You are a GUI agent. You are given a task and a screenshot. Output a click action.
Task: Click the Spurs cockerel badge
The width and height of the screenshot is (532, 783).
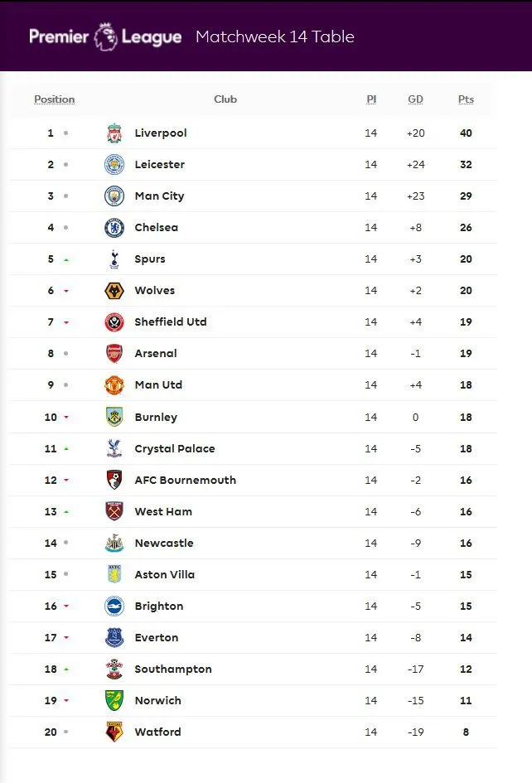pyautogui.click(x=114, y=259)
